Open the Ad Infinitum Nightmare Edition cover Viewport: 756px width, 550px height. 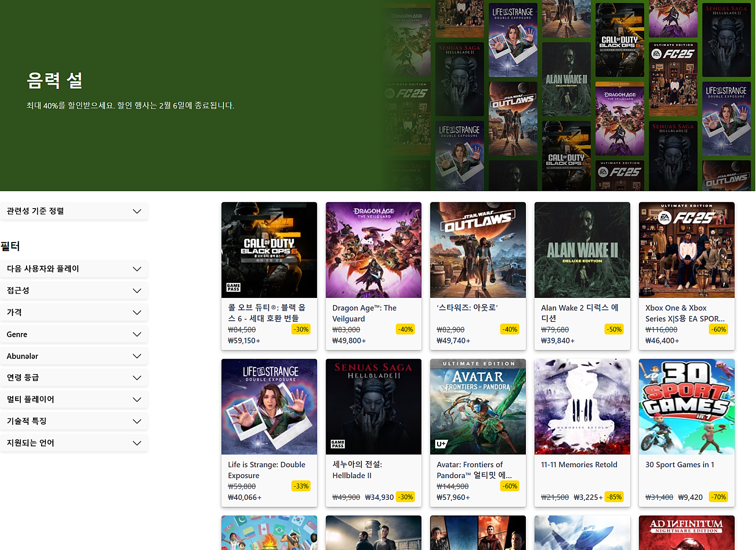tap(687, 533)
